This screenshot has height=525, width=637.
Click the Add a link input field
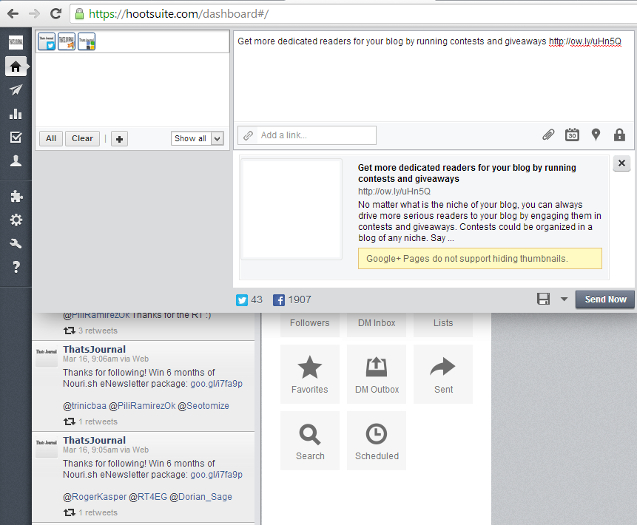307,135
